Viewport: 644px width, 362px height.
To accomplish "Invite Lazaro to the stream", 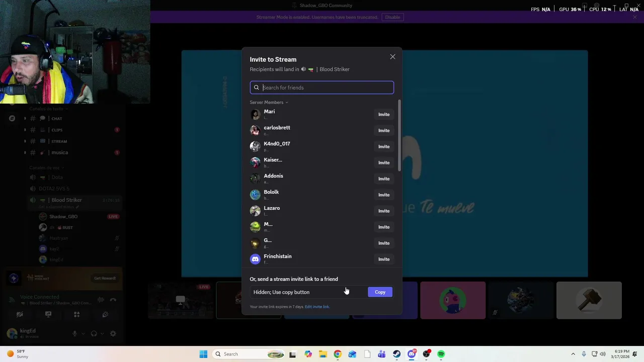I will point(384,211).
